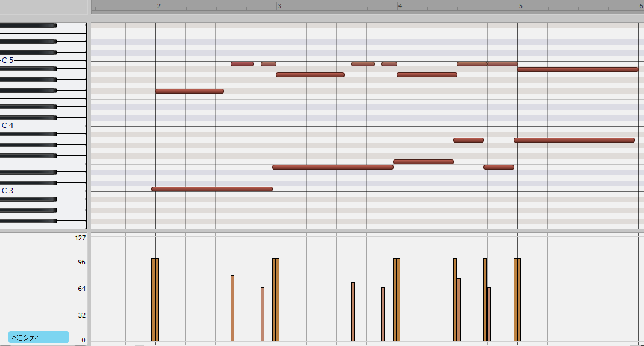Screen dimensions: 644x346
Task: Play the D#4 black piano key
Action: point(28,107)
